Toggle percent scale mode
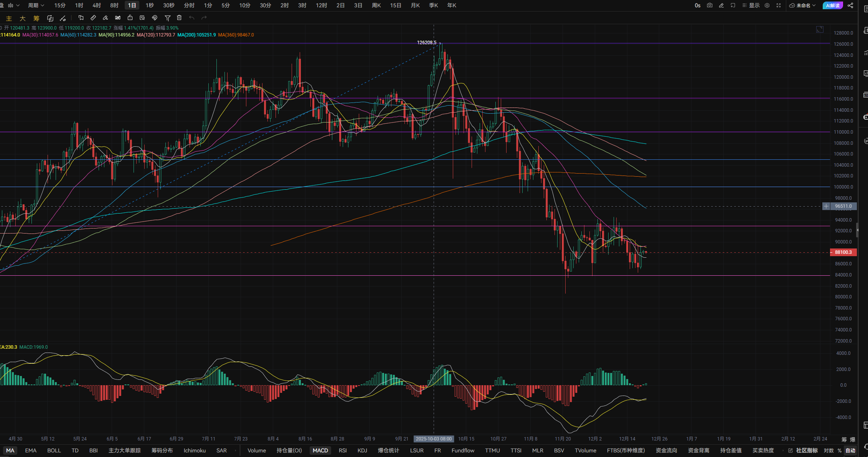 point(840,450)
